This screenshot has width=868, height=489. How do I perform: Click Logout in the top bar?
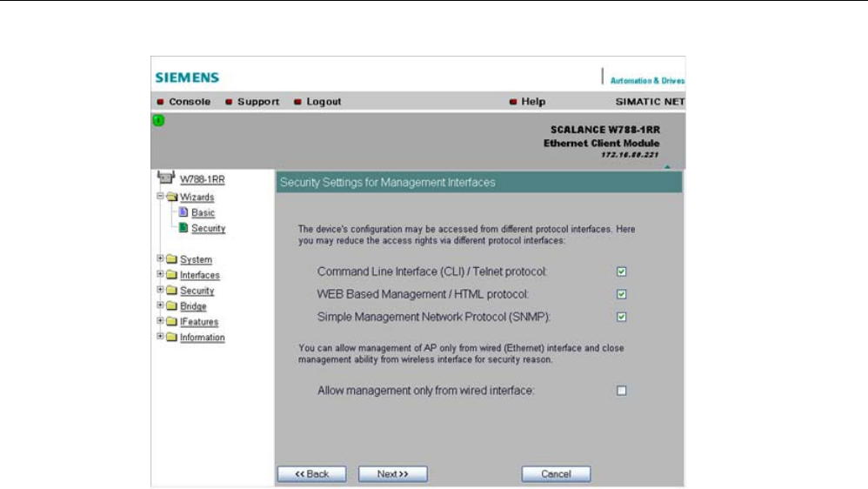[x=324, y=102]
